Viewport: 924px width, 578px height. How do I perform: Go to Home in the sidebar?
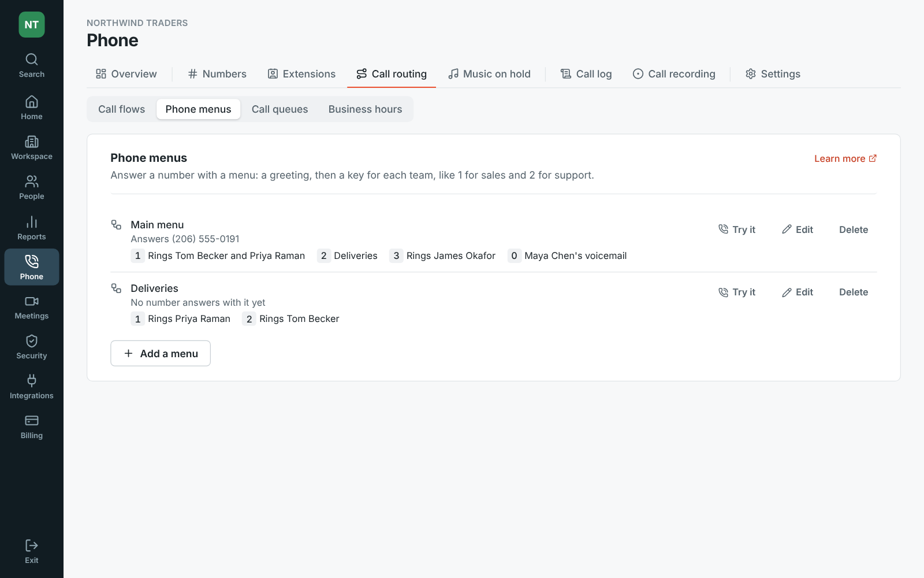(x=32, y=108)
